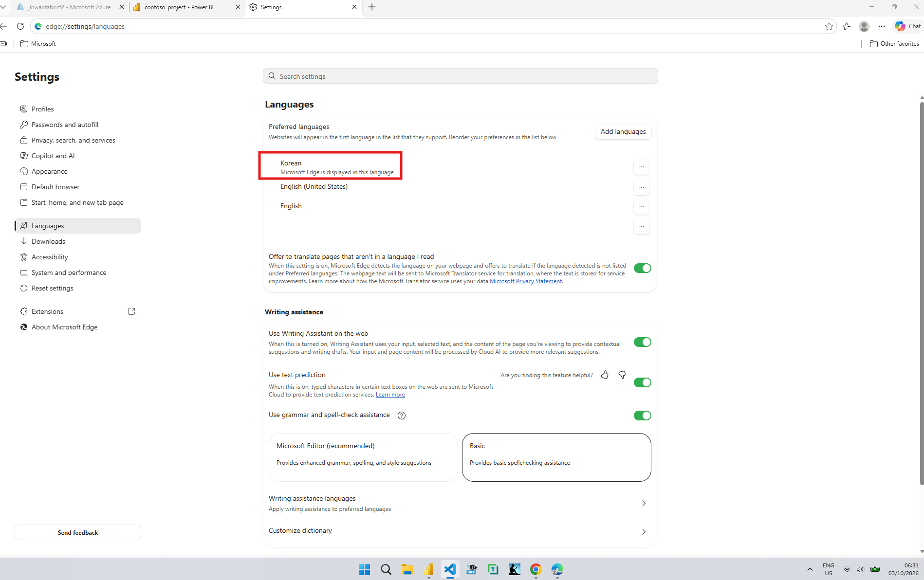This screenshot has width=924, height=580.
Task: Go to Appearance settings
Action: point(78,171)
